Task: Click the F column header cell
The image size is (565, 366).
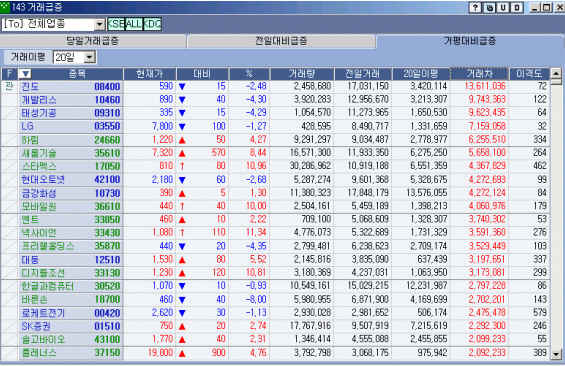Action: pos(10,74)
